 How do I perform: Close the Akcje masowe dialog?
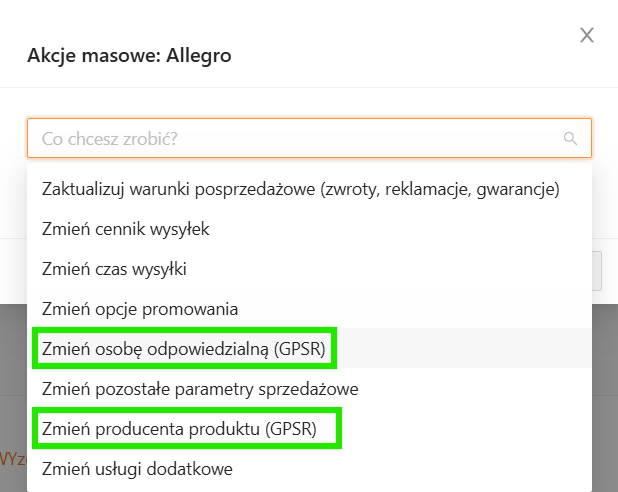(587, 36)
